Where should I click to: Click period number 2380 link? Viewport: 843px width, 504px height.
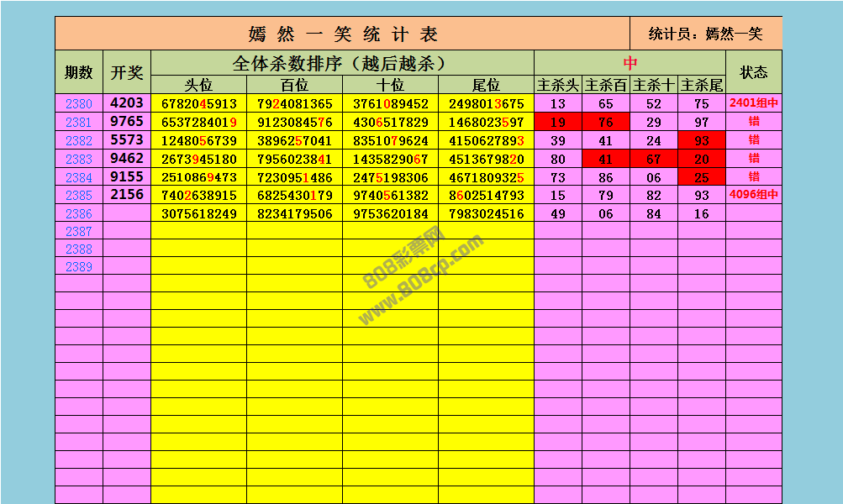point(78,104)
